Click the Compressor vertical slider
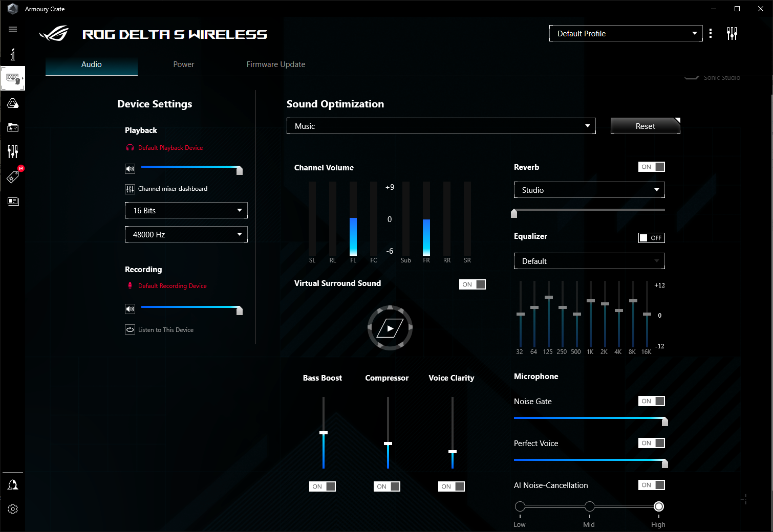The width and height of the screenshot is (773, 532). pos(388,433)
